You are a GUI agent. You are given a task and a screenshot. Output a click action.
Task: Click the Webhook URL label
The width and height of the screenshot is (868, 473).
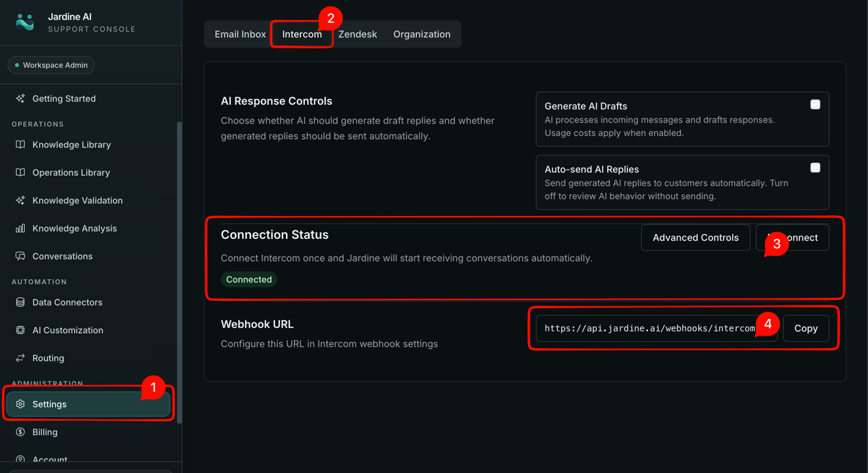pos(257,324)
